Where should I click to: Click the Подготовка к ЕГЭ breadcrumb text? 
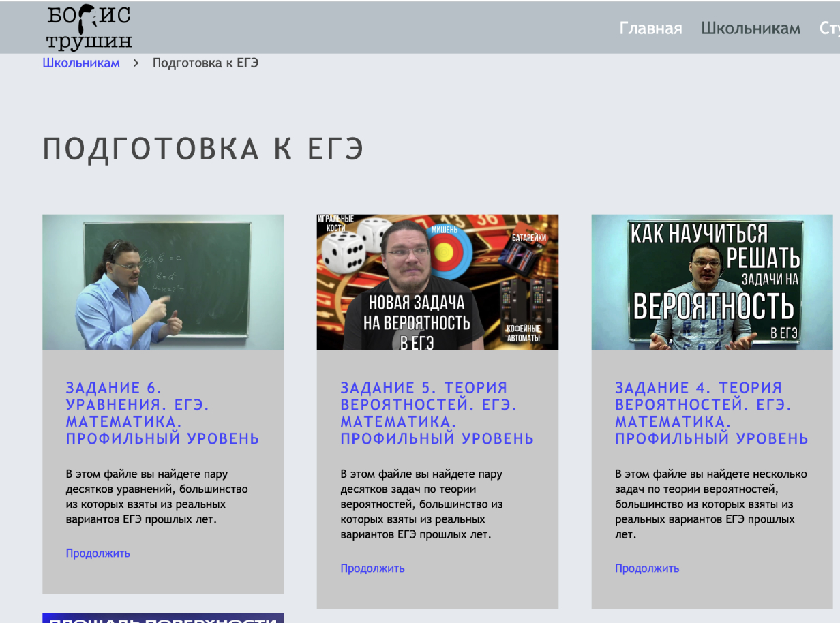click(205, 63)
